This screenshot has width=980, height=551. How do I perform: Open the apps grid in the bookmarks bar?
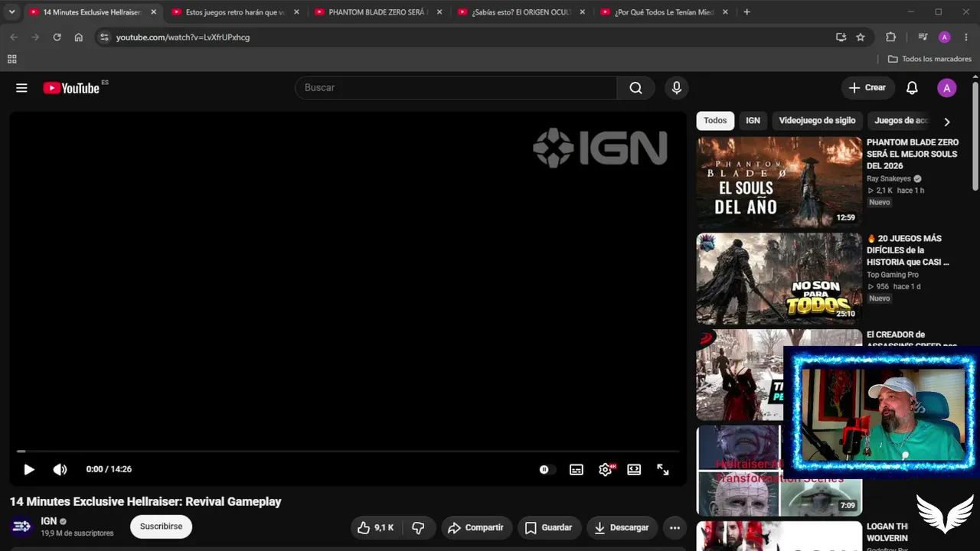pyautogui.click(x=11, y=59)
